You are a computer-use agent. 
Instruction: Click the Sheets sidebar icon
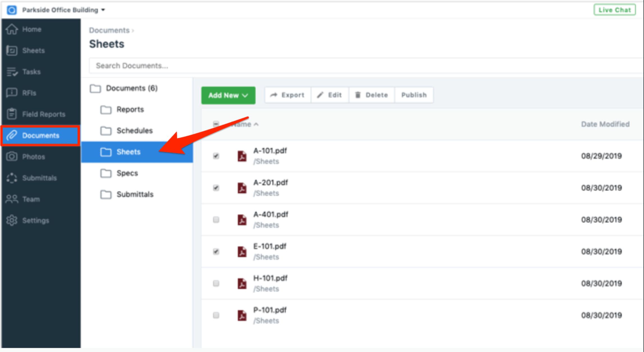click(x=12, y=51)
